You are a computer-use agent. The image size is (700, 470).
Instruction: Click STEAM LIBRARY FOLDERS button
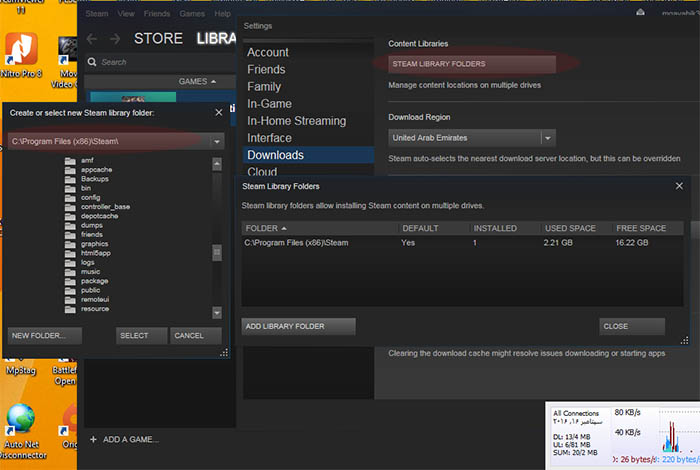472,64
